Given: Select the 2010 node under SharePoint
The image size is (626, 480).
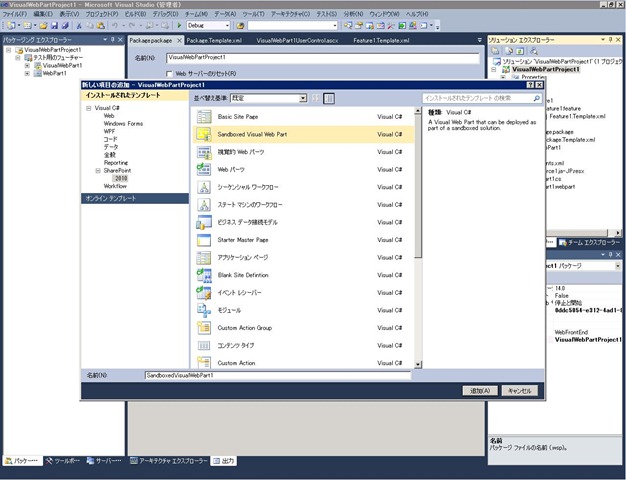Looking at the screenshot, I should (x=121, y=179).
